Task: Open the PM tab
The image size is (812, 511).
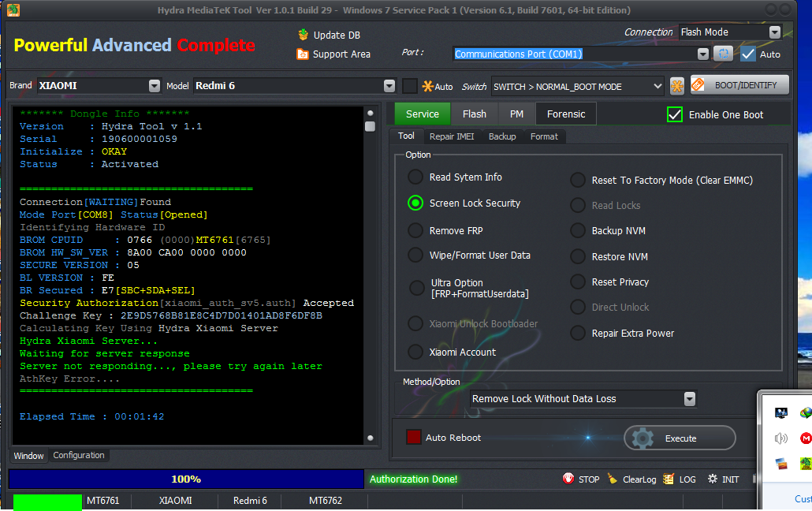Action: pos(517,114)
